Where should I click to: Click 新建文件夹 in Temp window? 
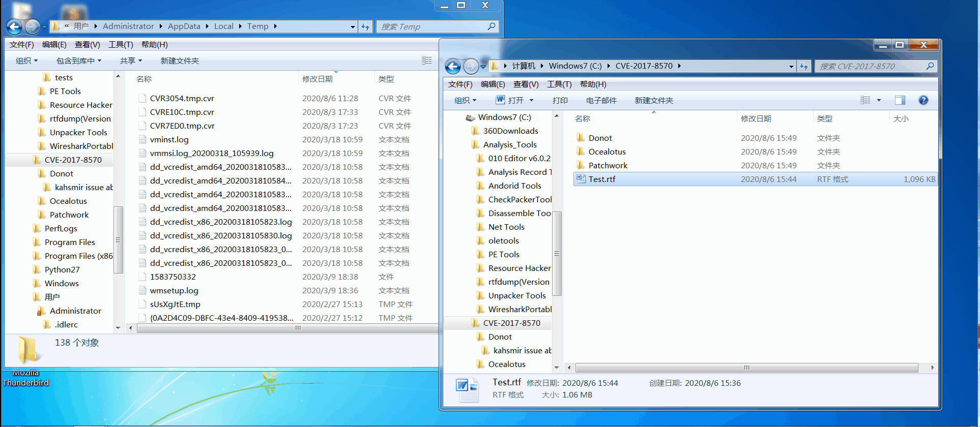point(180,60)
